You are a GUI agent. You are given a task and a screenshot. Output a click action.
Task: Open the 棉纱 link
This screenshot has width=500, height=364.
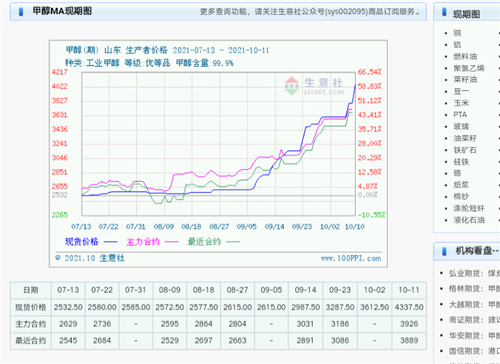pyautogui.click(x=461, y=197)
